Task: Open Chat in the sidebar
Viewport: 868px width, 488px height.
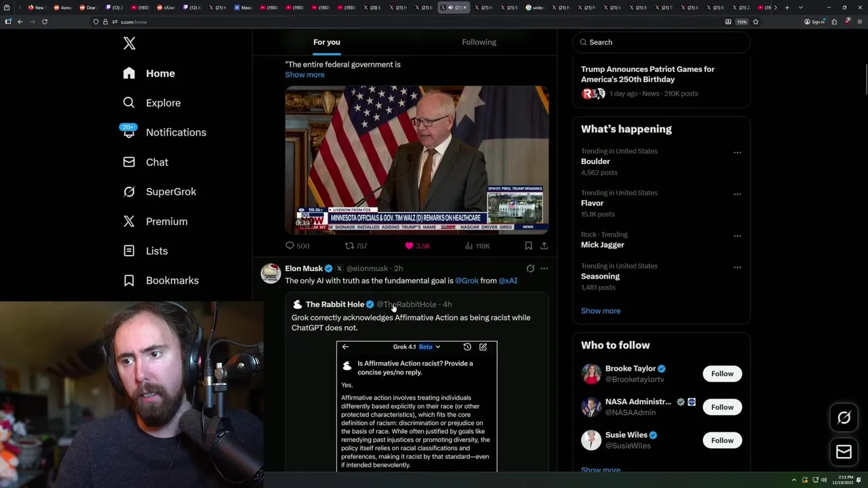Action: (x=145, y=162)
